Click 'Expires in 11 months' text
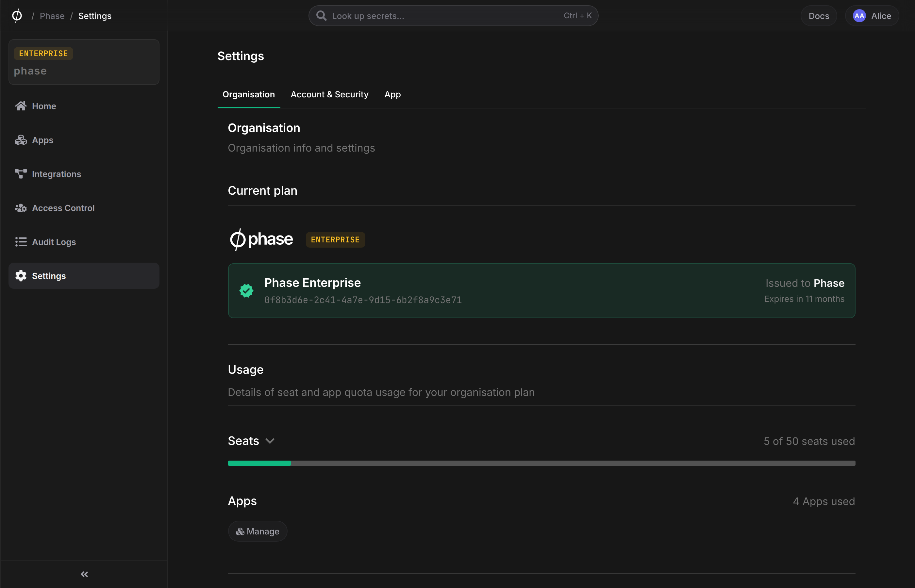Screen dimensions: 915x588 804,299
